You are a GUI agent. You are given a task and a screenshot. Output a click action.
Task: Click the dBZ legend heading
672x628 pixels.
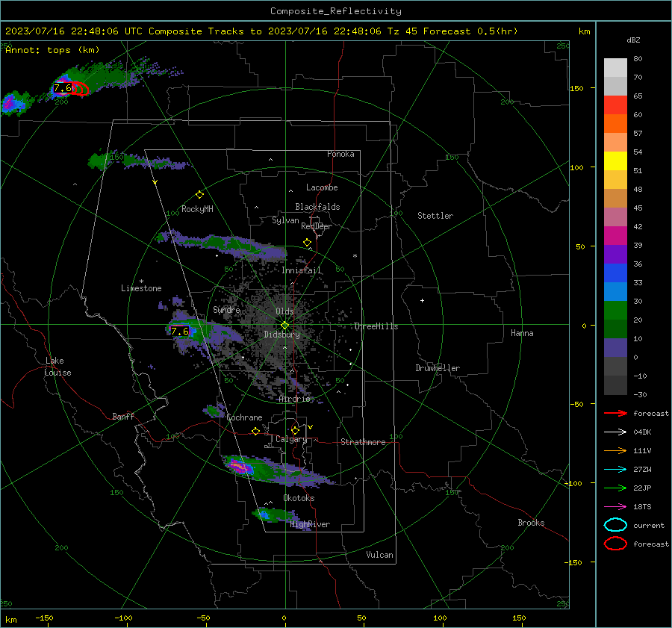633,40
